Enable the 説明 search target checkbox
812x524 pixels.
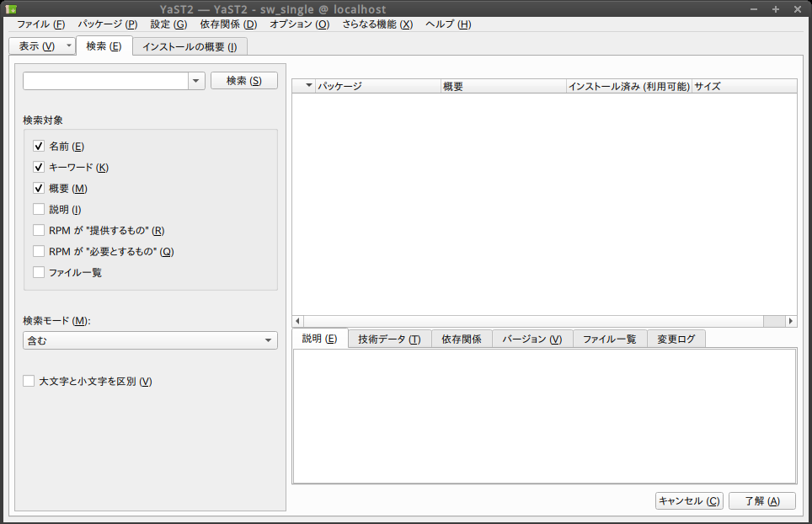click(38, 209)
